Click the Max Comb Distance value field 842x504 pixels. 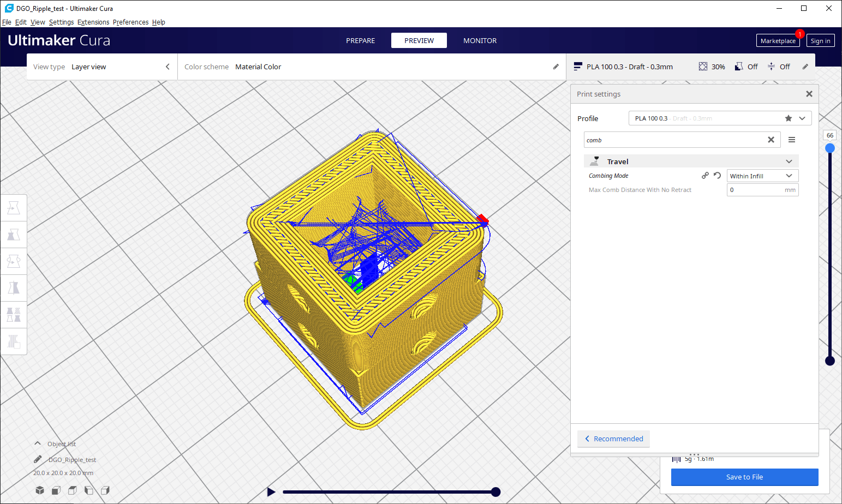[762, 190]
